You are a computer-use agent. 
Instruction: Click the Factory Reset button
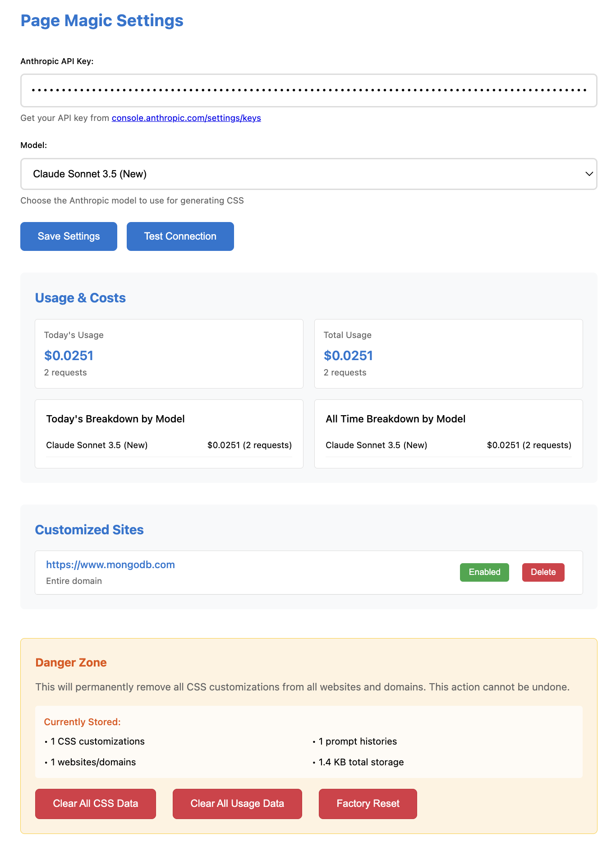click(x=368, y=804)
